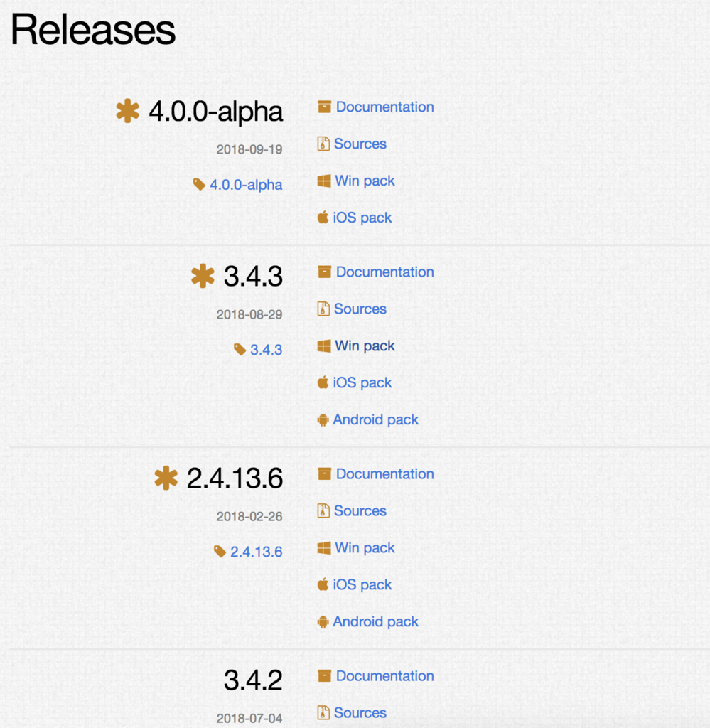Click the Apple icon in 2.4.13.6 section
Screen dimensions: 710x728
pos(323,584)
